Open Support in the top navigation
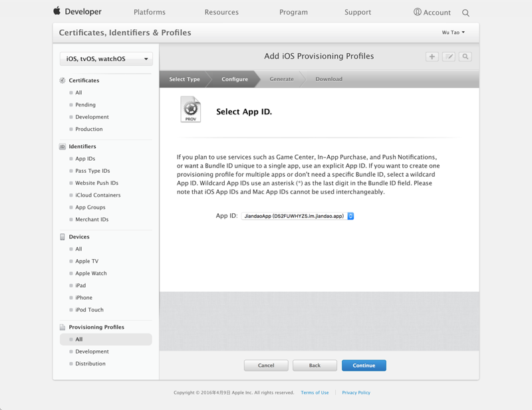This screenshot has height=410, width=532. click(358, 12)
